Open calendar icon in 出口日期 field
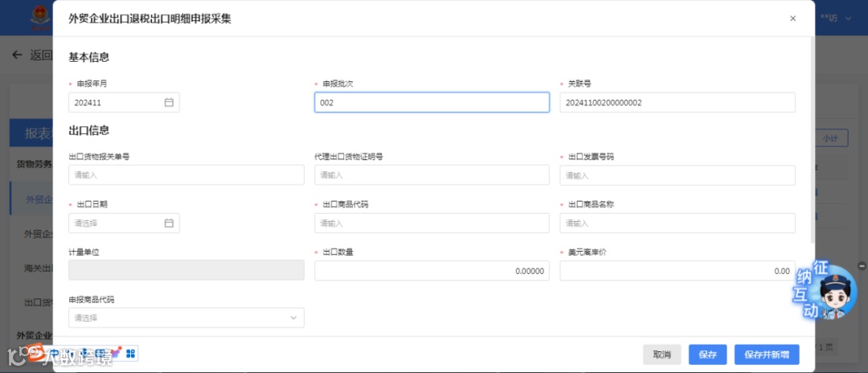This screenshot has height=373, width=868. pos(169,223)
